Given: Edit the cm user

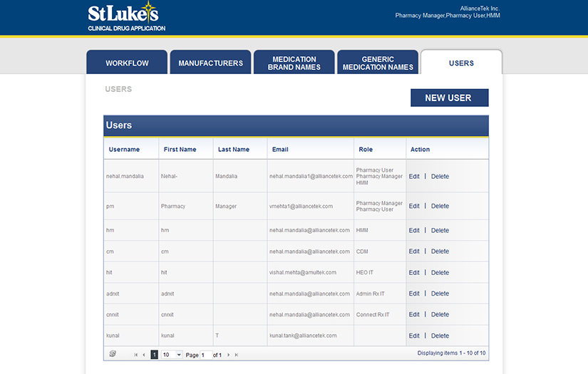Looking at the screenshot, I should coord(414,251).
